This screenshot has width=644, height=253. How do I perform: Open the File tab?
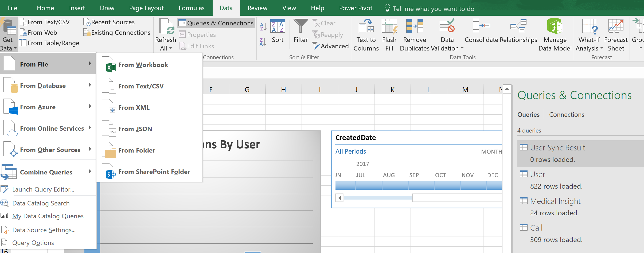click(x=12, y=8)
